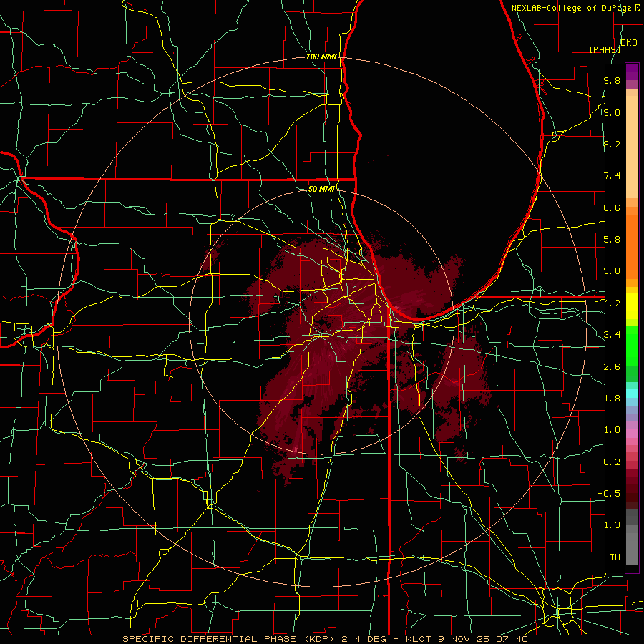Click the 5.8 value on color scale
The height and width of the screenshot is (644, 644).
coord(612,240)
